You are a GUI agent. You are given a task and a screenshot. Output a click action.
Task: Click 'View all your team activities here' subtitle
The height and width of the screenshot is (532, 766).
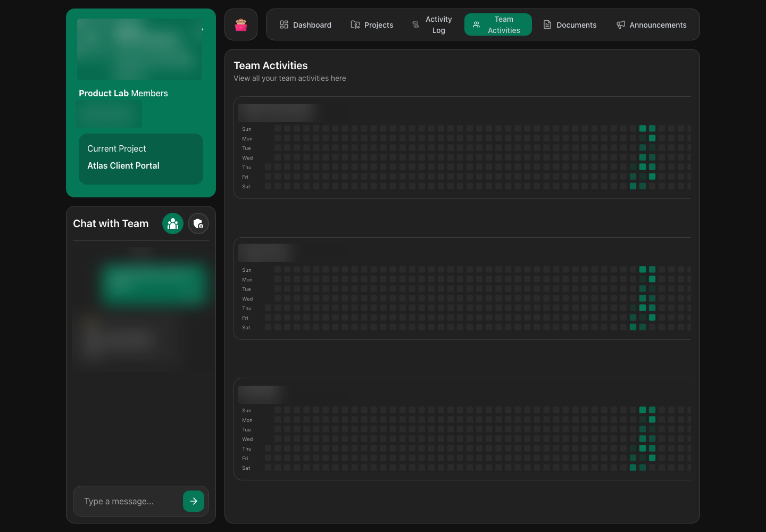(x=290, y=78)
